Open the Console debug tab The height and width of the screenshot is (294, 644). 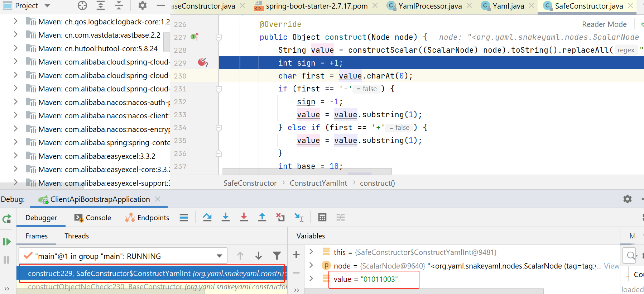(93, 218)
